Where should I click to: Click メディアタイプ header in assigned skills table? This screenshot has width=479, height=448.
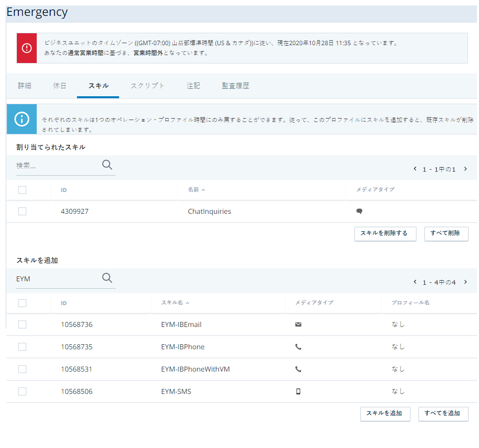click(x=375, y=190)
